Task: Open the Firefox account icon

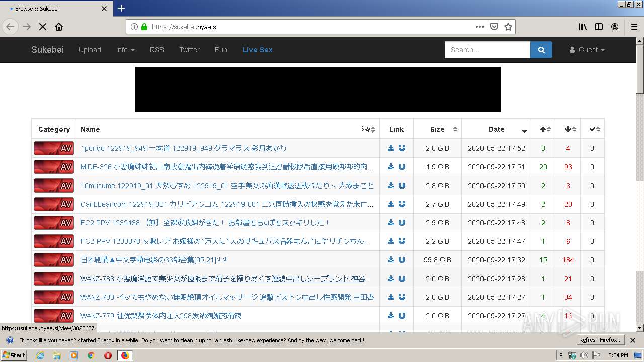Action: coord(615,27)
